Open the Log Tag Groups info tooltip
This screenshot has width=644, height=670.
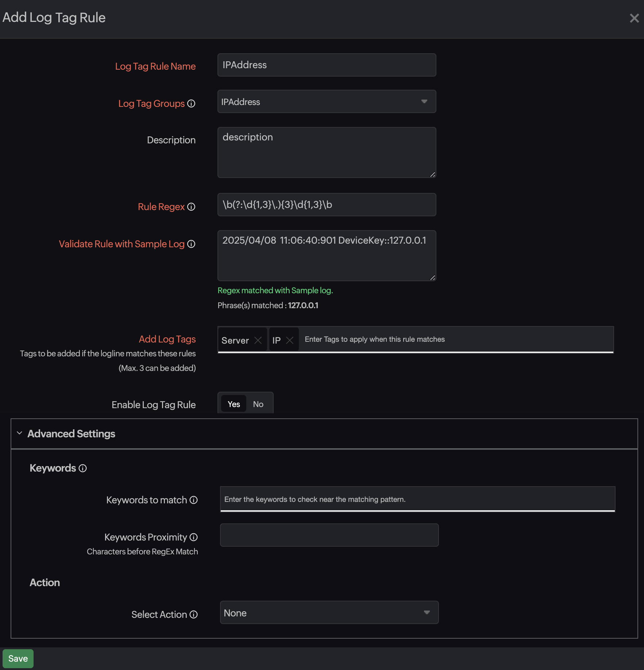(192, 104)
